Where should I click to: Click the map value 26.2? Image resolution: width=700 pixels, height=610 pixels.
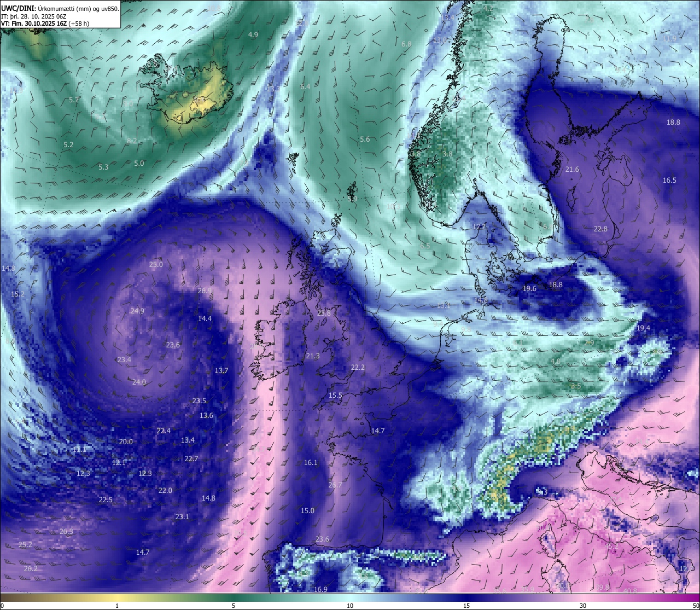pos(31,568)
